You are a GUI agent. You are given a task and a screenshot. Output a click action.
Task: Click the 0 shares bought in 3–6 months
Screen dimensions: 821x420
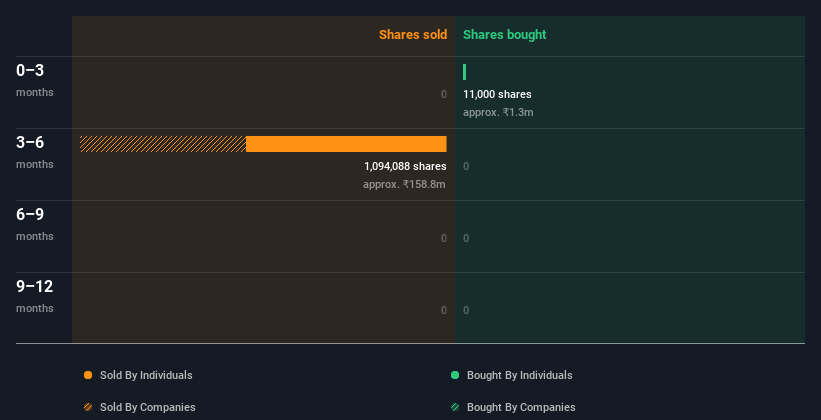[x=466, y=166]
